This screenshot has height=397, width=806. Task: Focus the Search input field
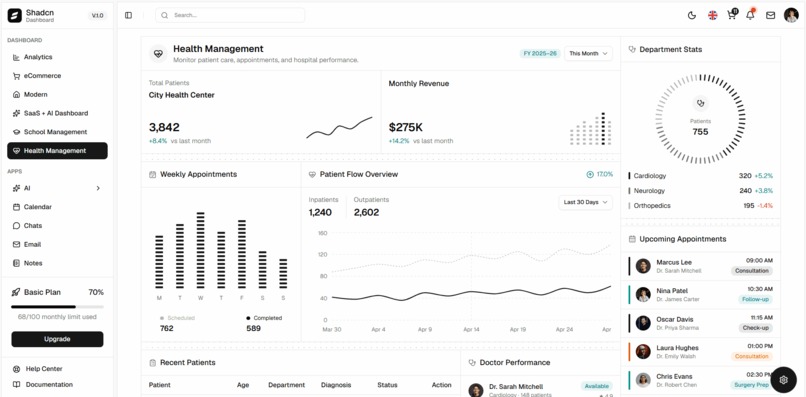[230, 15]
